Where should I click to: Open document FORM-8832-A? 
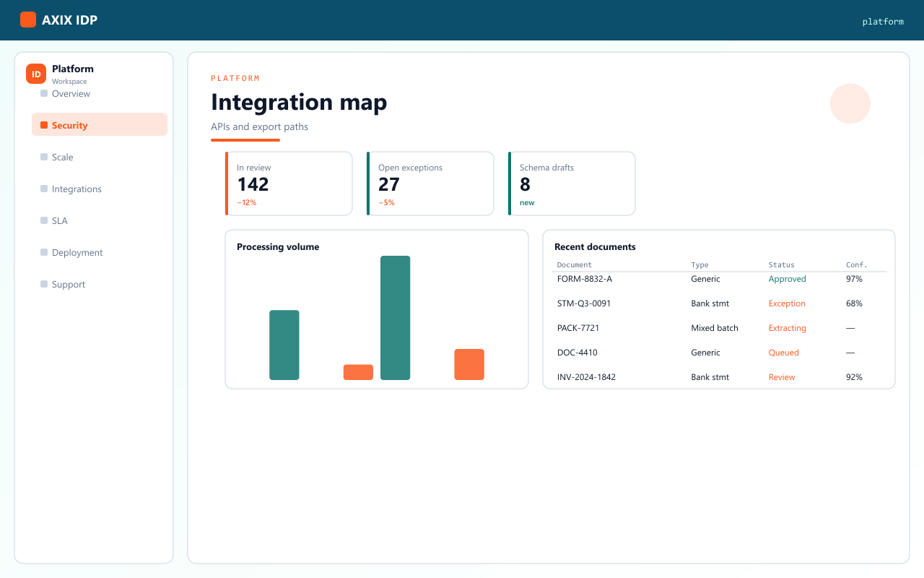click(585, 279)
